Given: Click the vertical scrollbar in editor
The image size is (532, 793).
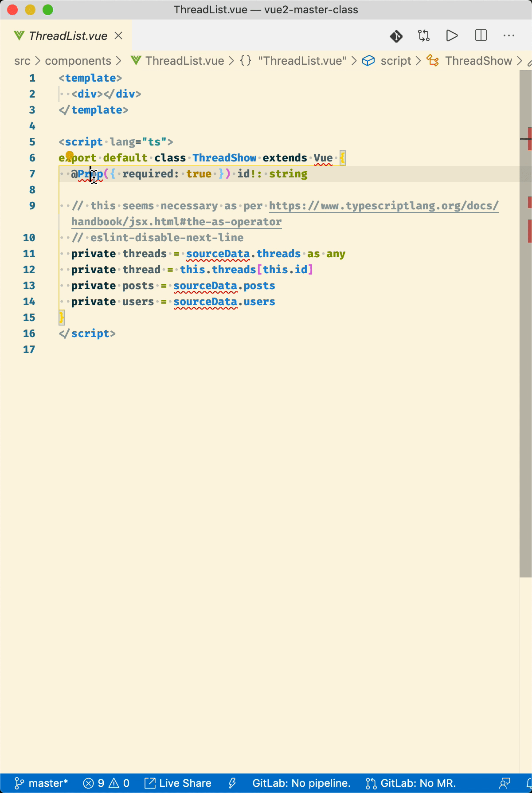Looking at the screenshot, I should tap(525, 324).
